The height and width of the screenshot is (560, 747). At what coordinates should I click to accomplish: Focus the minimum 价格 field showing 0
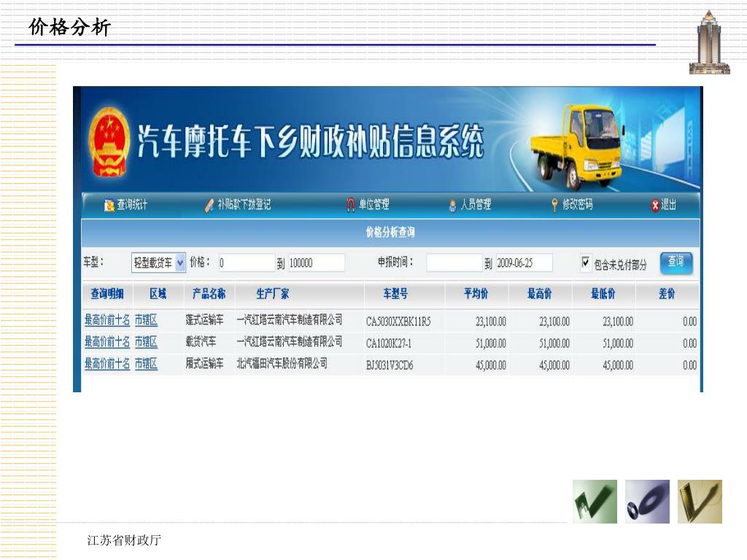[x=246, y=262]
